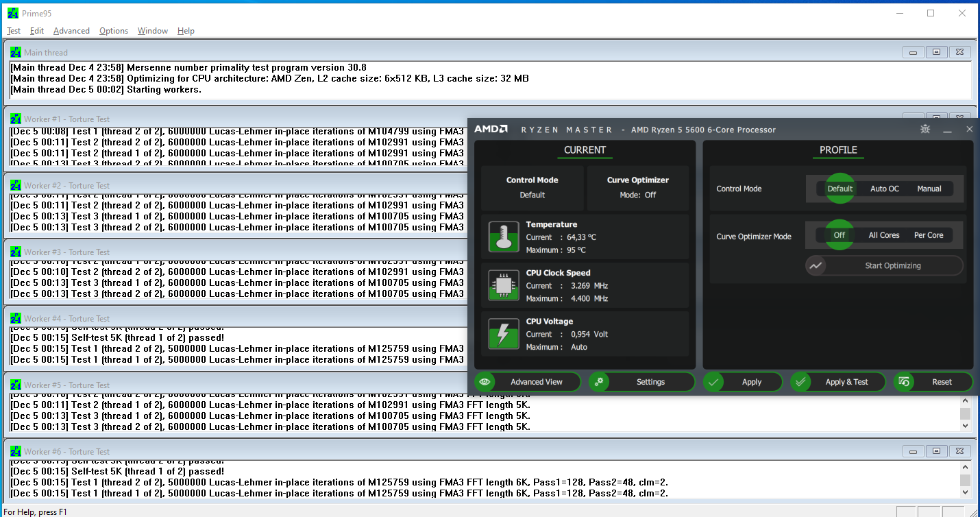This screenshot has height=517, width=980.
Task: Click the Worker #3 Torture Test window icon
Action: (16, 252)
